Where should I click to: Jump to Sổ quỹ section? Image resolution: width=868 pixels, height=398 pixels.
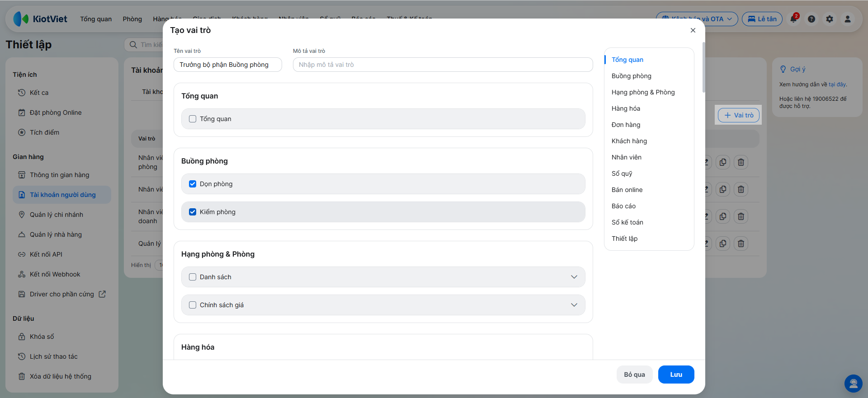[622, 173]
